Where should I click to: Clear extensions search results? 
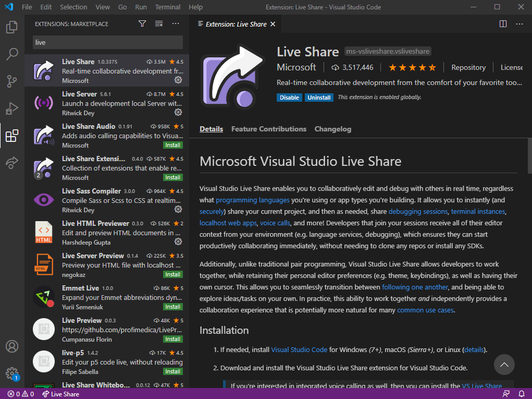[159, 23]
